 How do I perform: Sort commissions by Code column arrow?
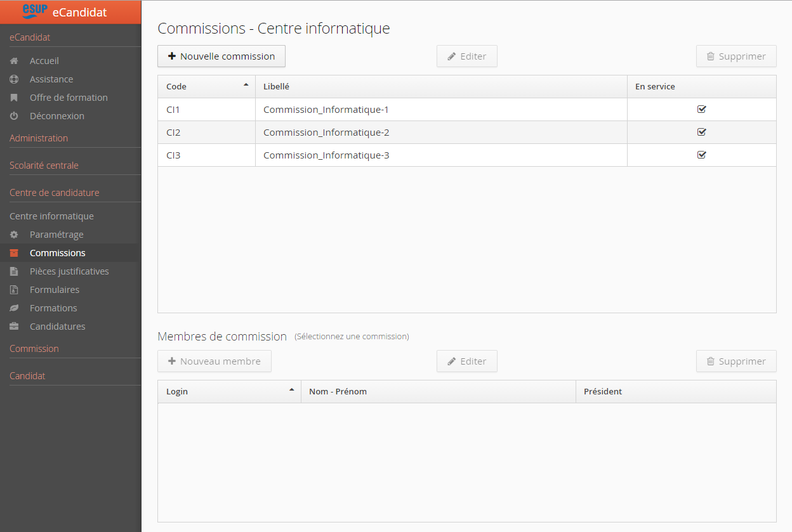click(246, 86)
